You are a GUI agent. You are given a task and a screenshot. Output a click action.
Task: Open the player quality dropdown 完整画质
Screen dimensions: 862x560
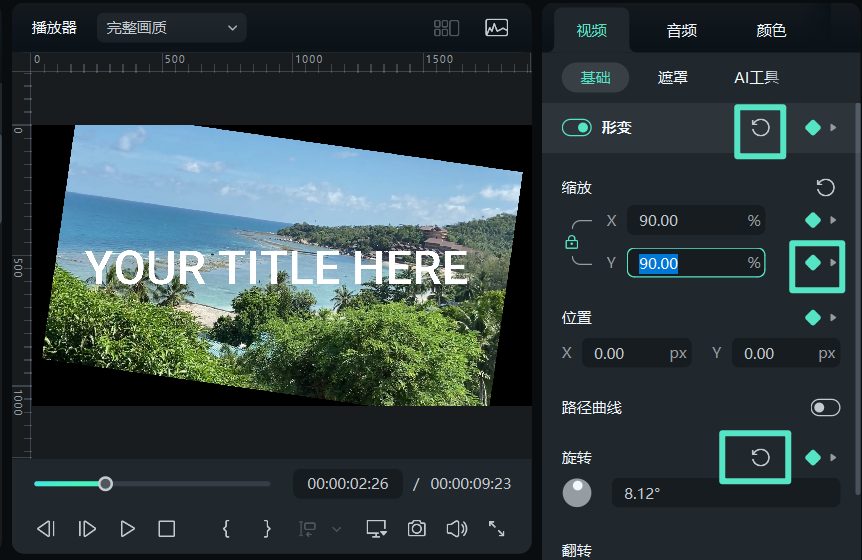point(172,28)
